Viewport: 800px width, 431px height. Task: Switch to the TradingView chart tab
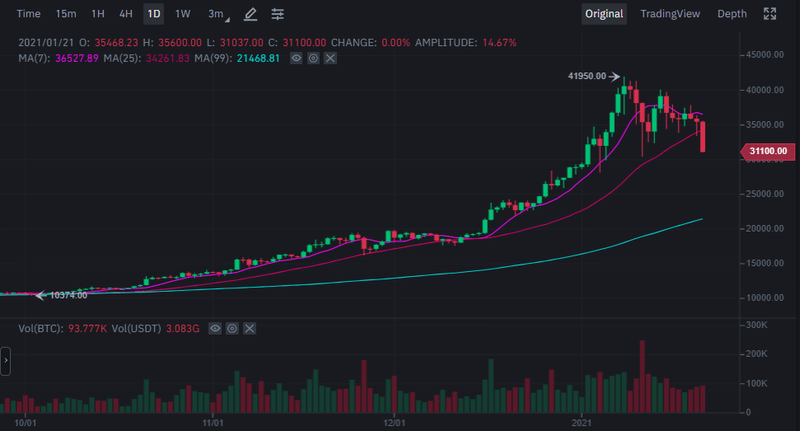671,14
